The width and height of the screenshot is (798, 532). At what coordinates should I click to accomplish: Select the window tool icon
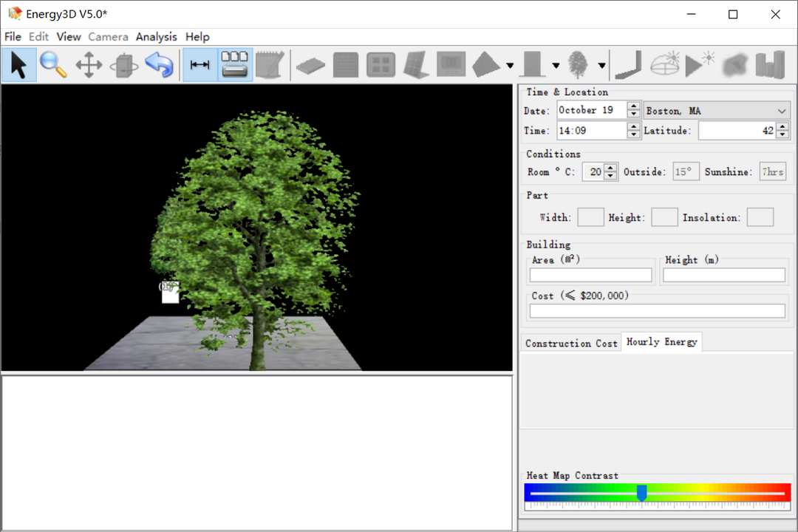[x=381, y=65]
